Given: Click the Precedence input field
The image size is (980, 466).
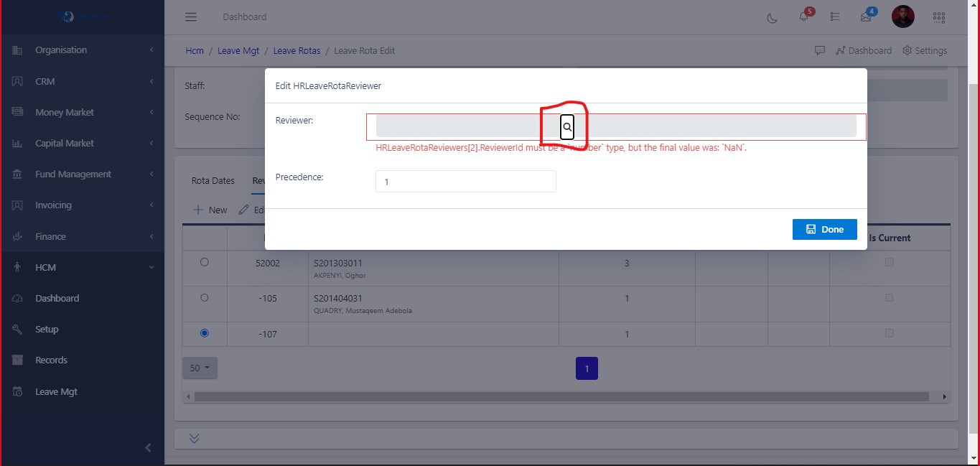Looking at the screenshot, I should pyautogui.click(x=465, y=182).
